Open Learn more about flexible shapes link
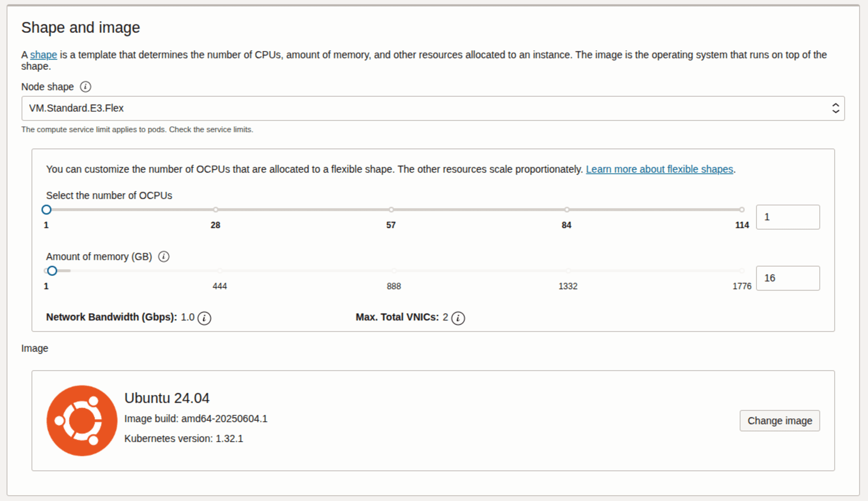Image resolution: width=868 pixels, height=501 pixels. click(x=659, y=169)
